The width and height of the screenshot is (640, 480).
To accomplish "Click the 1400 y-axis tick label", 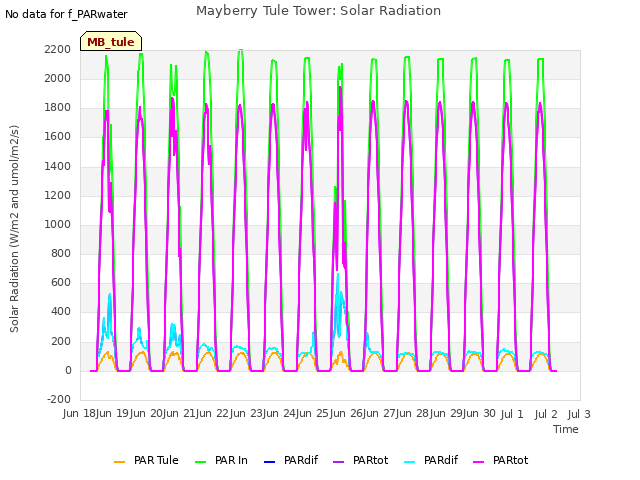I will pos(58,166).
